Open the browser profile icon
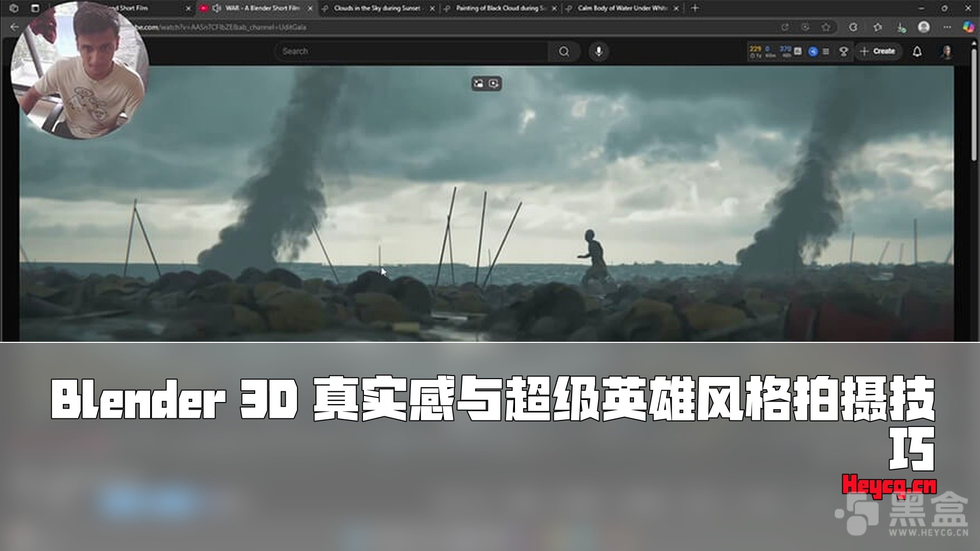This screenshot has width=980, height=551. click(x=923, y=27)
